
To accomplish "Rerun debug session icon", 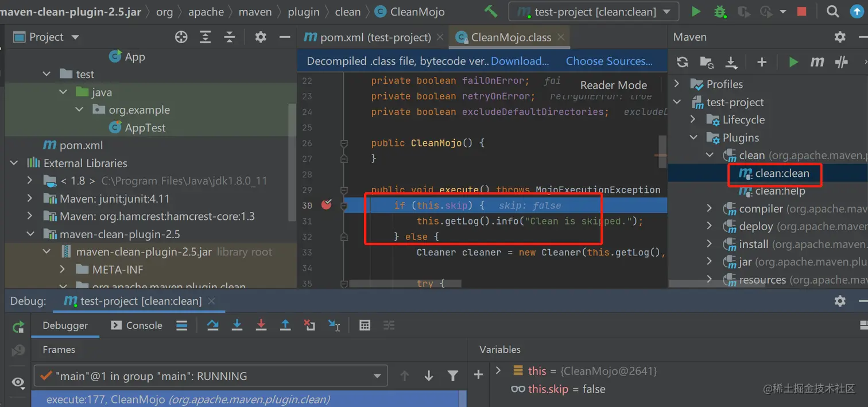I will click(x=18, y=327).
